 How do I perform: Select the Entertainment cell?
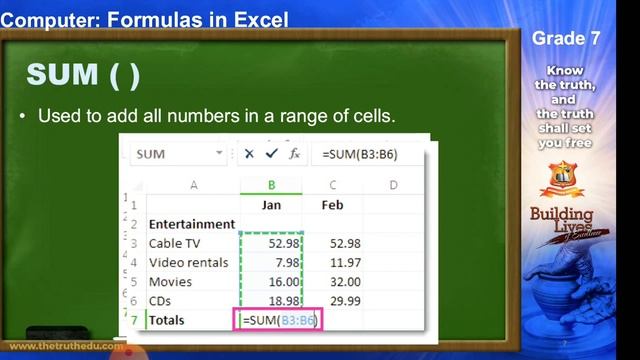coord(193,224)
